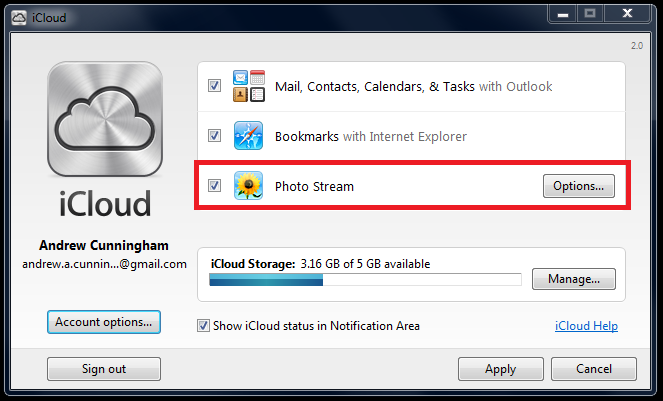Click the large iCloud cloud logo
Viewport: 663px width, 401px height.
point(105,119)
